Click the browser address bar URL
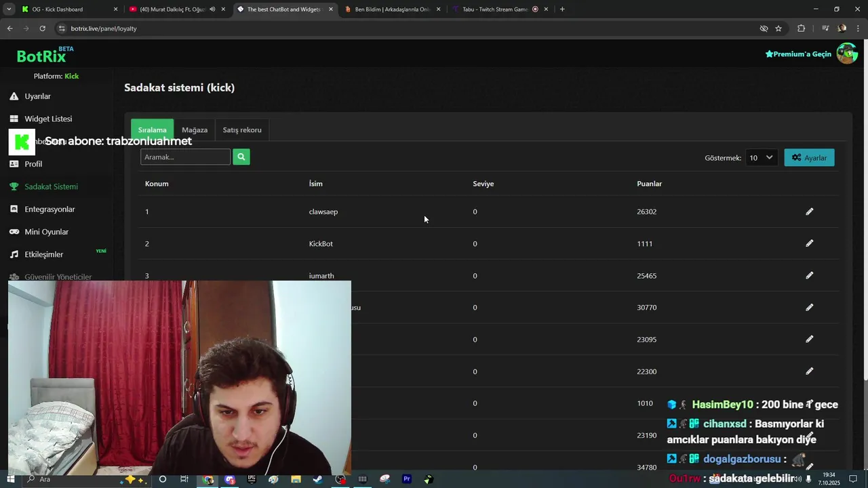The width and height of the screenshot is (868, 488). tap(104, 28)
